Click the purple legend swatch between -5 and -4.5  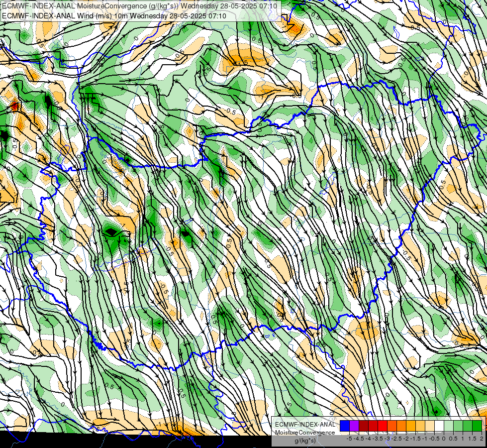(354, 426)
